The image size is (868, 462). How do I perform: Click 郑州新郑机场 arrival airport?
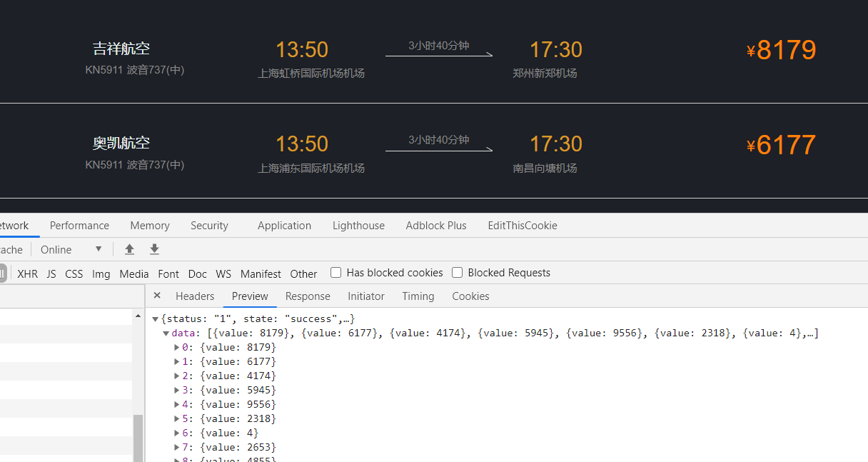(545, 73)
